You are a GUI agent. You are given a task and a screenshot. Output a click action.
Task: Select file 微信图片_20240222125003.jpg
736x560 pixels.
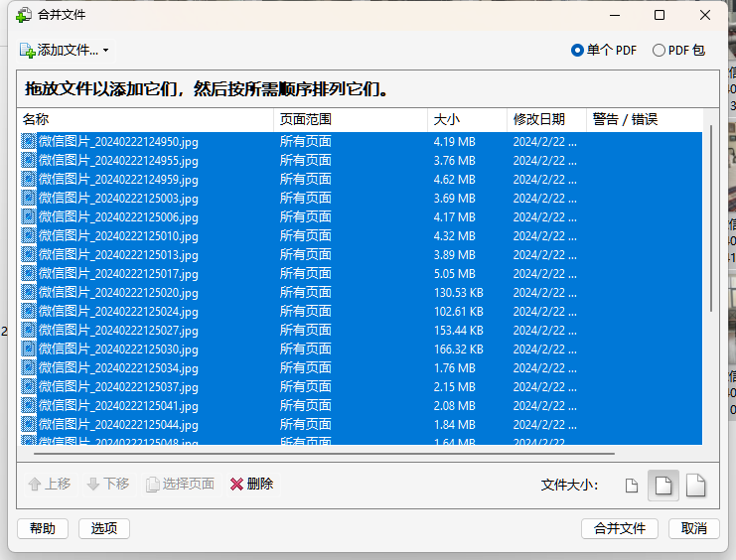pyautogui.click(x=361, y=199)
